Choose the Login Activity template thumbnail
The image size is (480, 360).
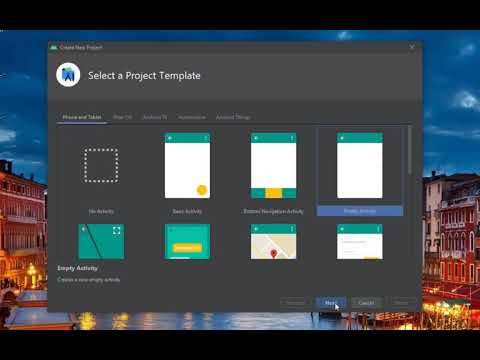point(360,241)
